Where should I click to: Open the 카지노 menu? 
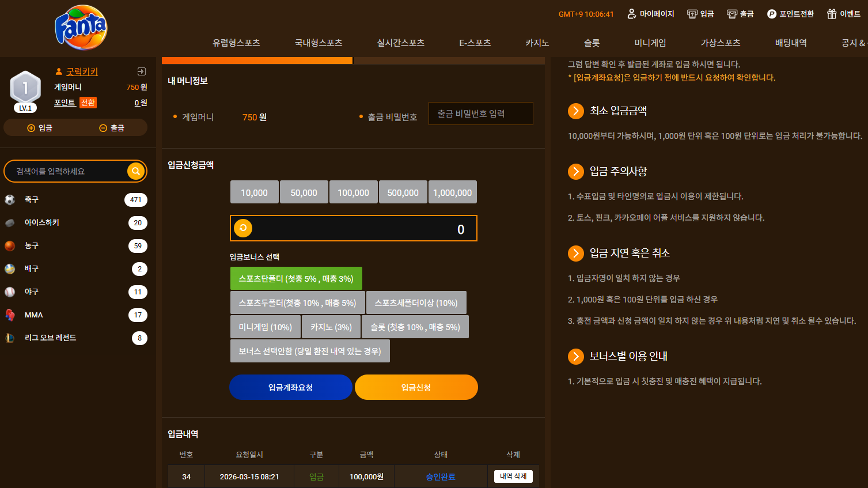537,43
